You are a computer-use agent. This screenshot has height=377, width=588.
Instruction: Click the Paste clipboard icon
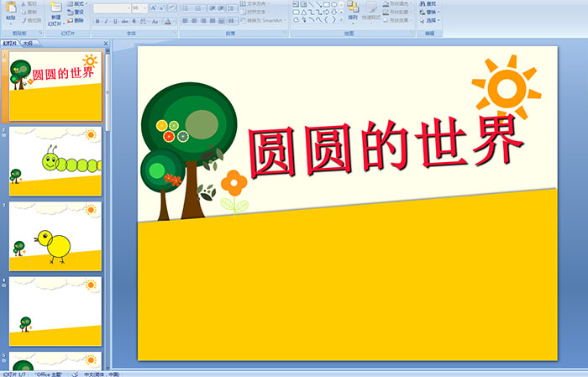(11, 7)
